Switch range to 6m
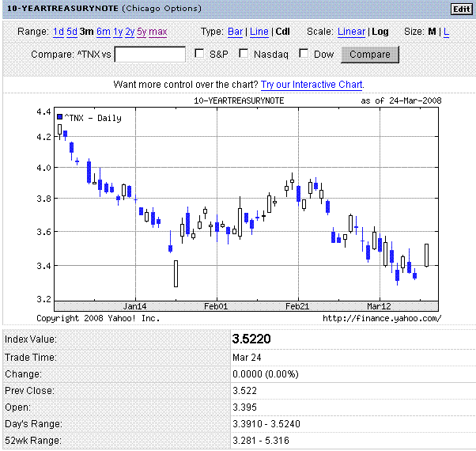The image size is (476, 451). pos(103,32)
